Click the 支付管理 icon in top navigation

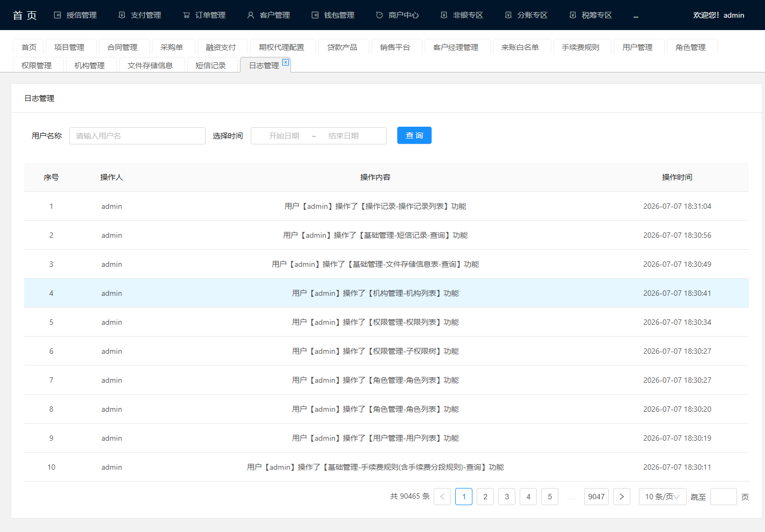click(122, 15)
